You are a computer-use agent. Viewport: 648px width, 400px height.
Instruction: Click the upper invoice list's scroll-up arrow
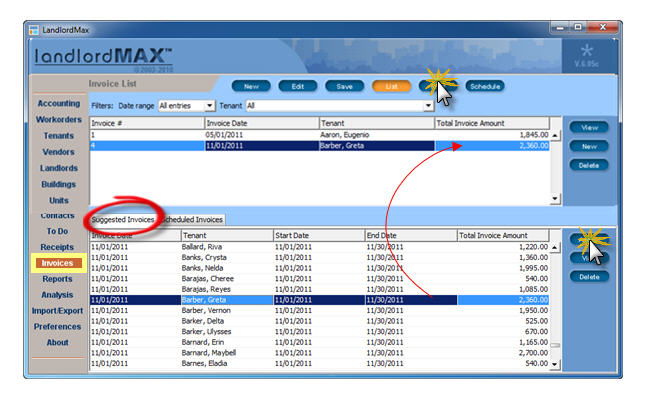click(555, 136)
